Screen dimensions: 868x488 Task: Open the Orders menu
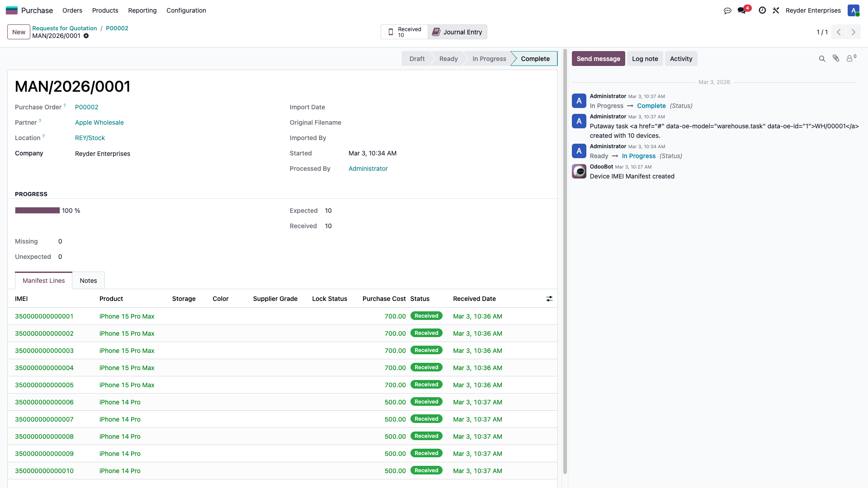tap(72, 10)
